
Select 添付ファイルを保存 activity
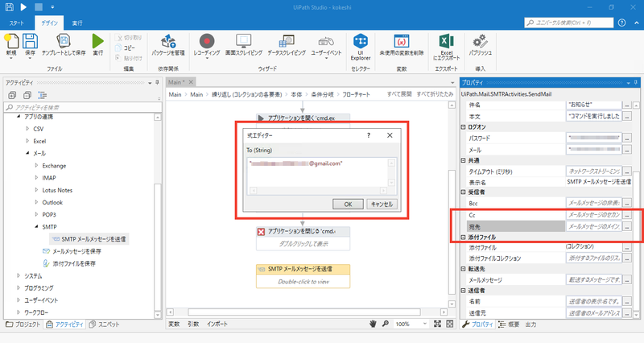coord(69,263)
